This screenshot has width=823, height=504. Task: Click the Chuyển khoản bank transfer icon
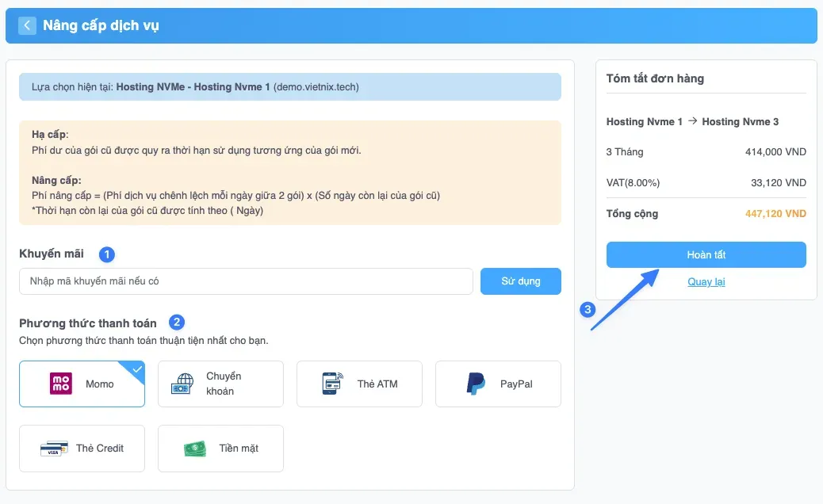pos(182,384)
